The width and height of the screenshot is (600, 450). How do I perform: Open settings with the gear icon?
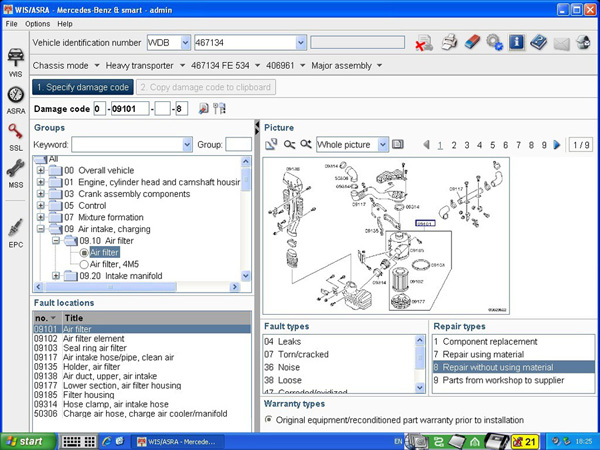pos(494,42)
